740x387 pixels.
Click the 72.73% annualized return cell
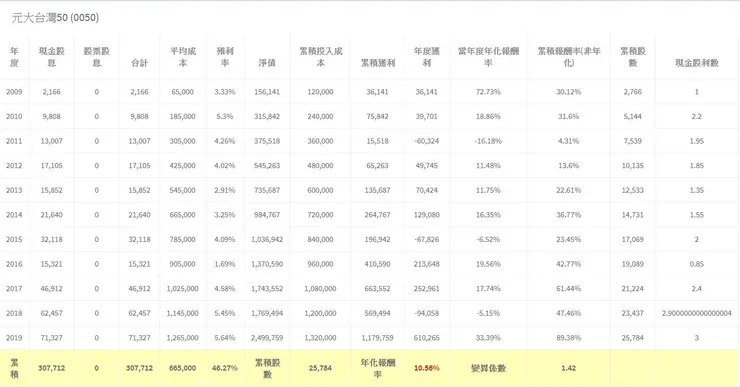pyautogui.click(x=488, y=92)
